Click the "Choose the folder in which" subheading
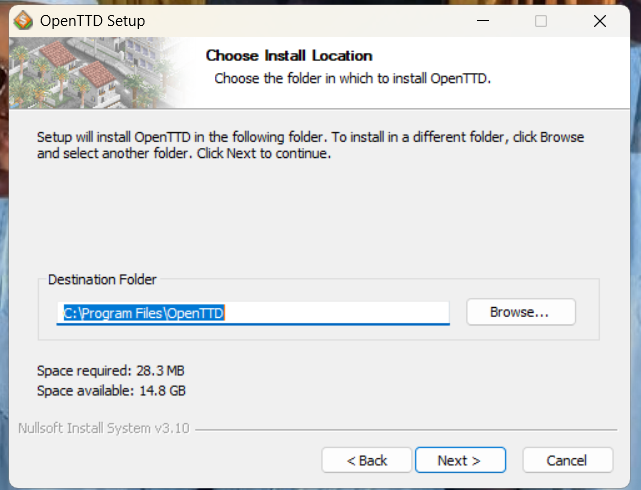Viewport: 641px width, 490px height. click(352, 77)
